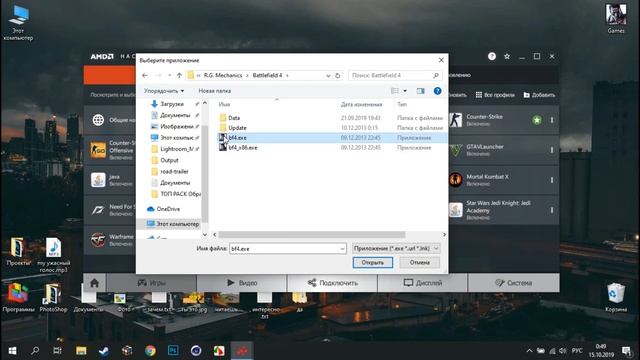Screen dimensions: 640x360
Task: Switch to Дисплей tab
Action: (423, 283)
